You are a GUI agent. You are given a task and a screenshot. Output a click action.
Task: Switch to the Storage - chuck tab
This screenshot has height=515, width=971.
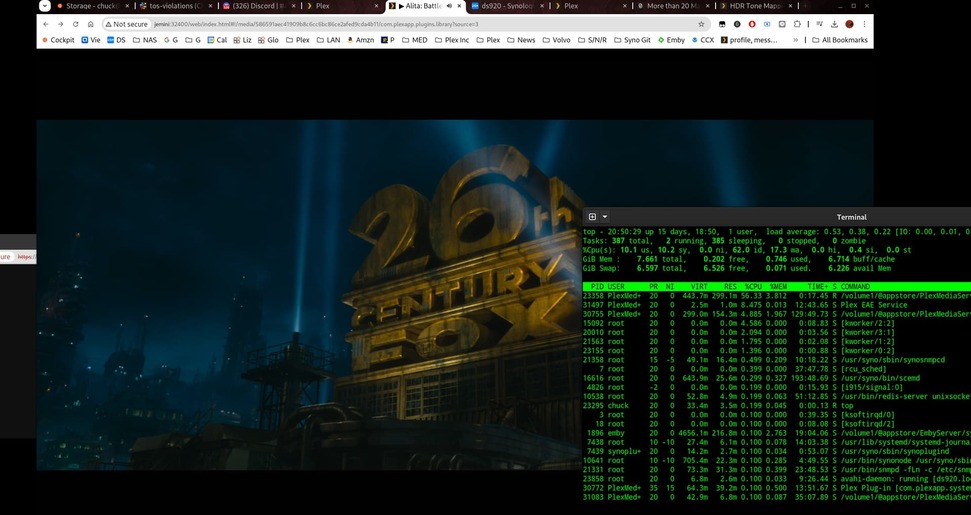pyautogui.click(x=92, y=6)
